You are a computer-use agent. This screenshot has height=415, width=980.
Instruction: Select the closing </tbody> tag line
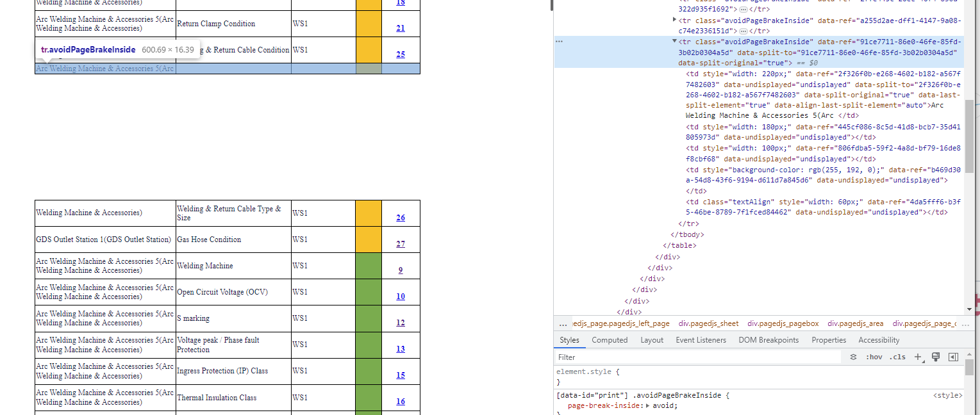tap(688, 234)
